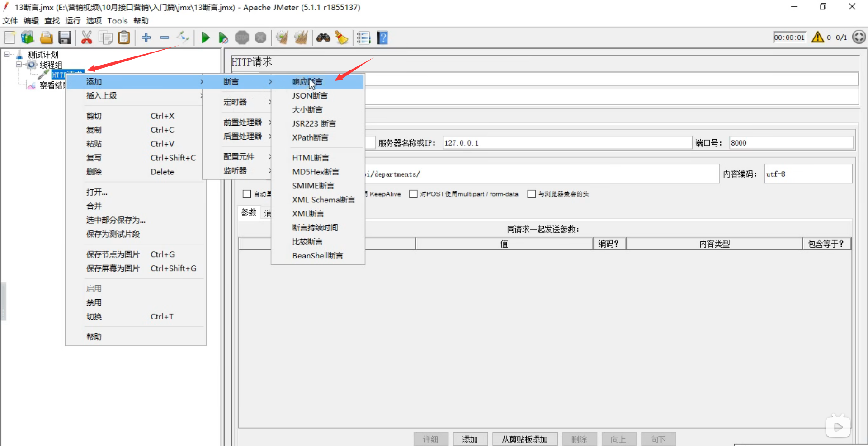Expand the 监听器 submenu
This screenshot has width=868, height=446.
(238, 171)
